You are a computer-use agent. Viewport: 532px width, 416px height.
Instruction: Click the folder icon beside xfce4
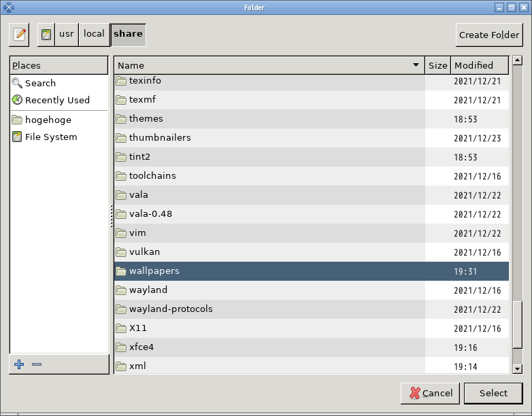point(121,347)
